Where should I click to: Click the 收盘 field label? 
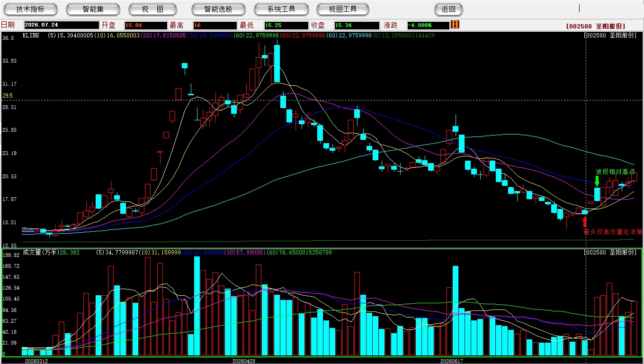coord(318,25)
